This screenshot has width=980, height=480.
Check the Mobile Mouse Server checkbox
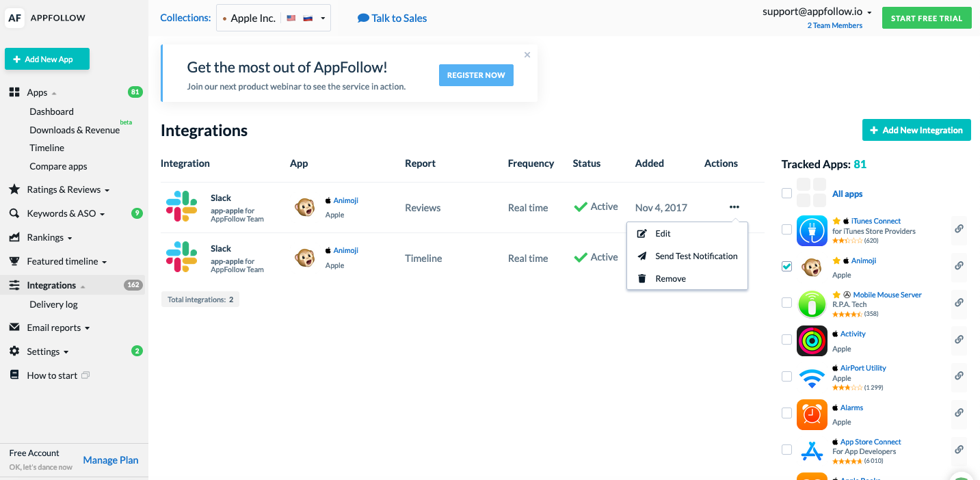coord(786,302)
